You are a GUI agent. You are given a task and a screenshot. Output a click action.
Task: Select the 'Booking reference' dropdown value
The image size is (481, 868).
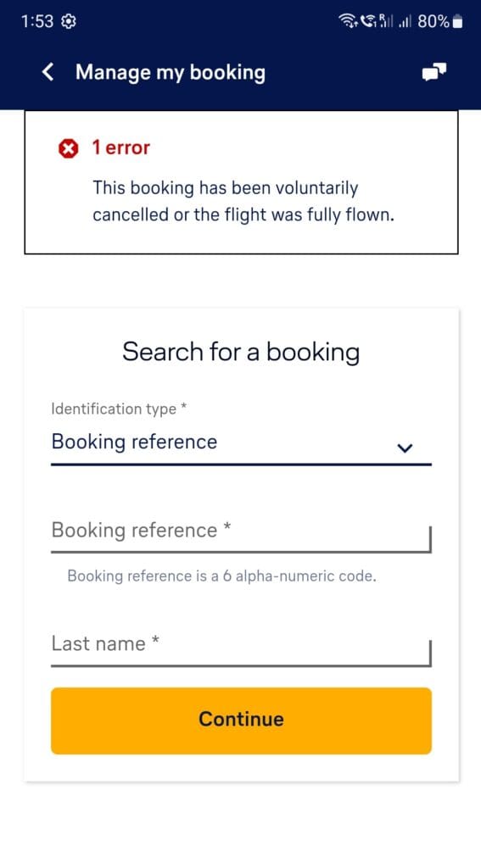pos(134,442)
